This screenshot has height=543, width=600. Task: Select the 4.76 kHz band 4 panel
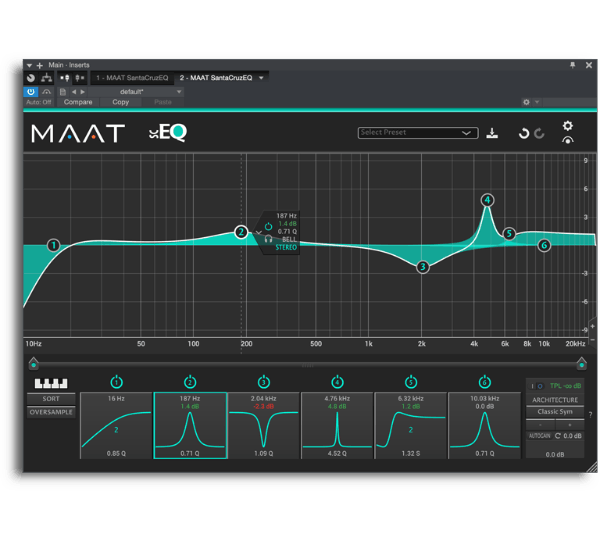337,425
